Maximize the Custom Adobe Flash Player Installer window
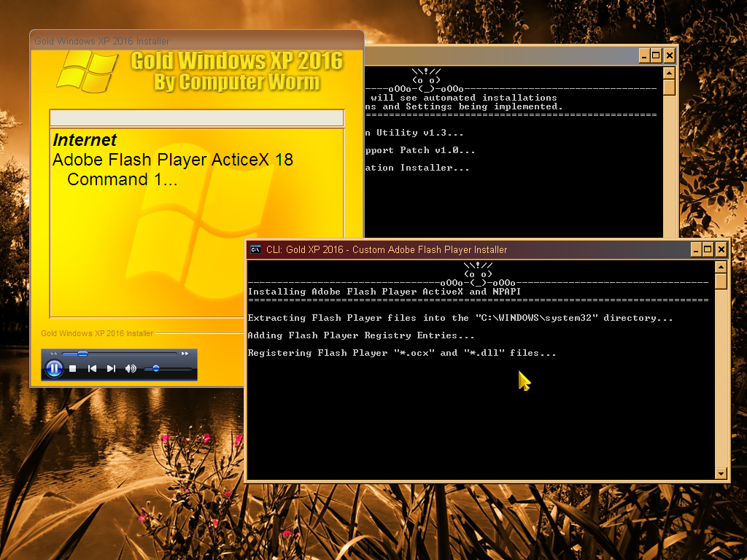 (x=708, y=249)
